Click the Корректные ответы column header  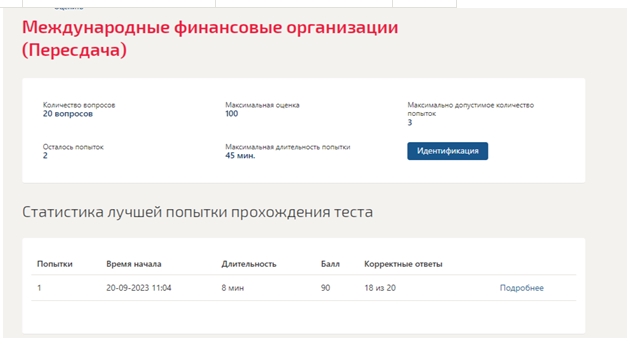(403, 264)
